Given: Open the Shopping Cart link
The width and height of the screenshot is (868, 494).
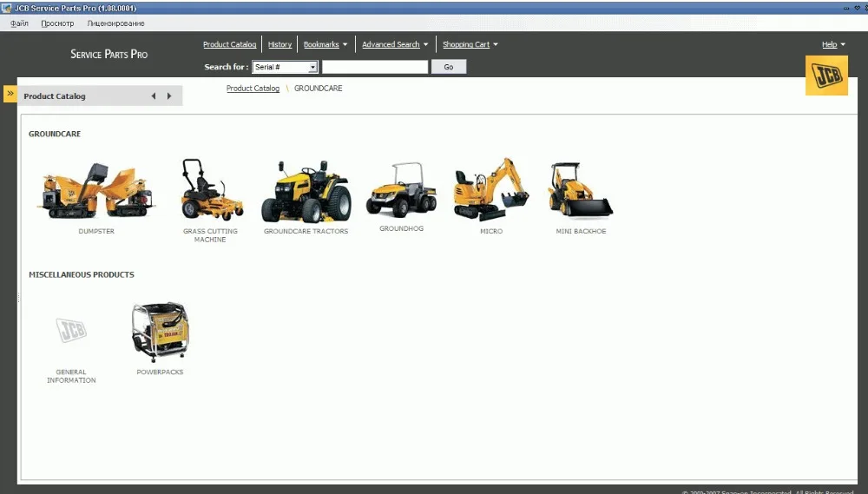Looking at the screenshot, I should [466, 44].
